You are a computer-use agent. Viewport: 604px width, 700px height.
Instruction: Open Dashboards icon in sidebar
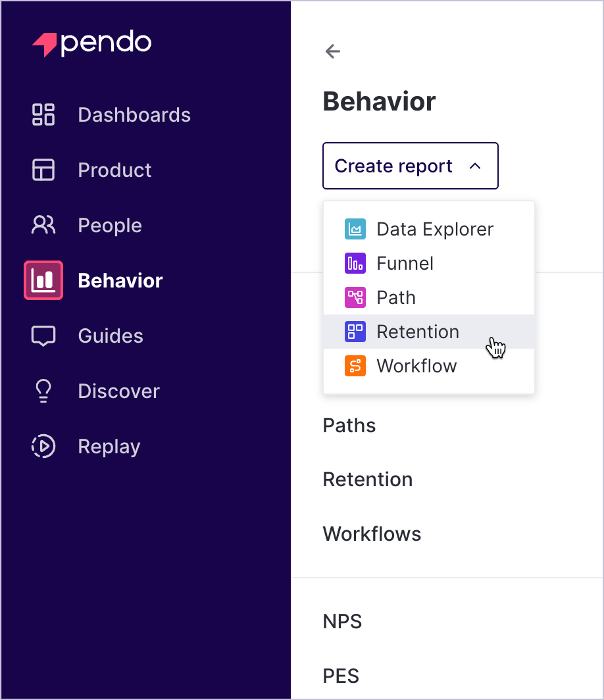tap(43, 114)
